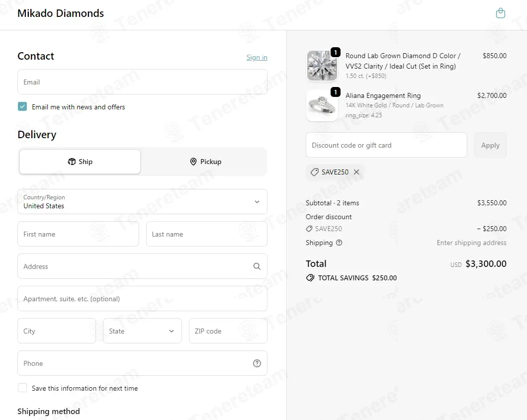The image size is (527, 420).
Task: Go to Mikado Diamonds store title
Action: [61, 13]
